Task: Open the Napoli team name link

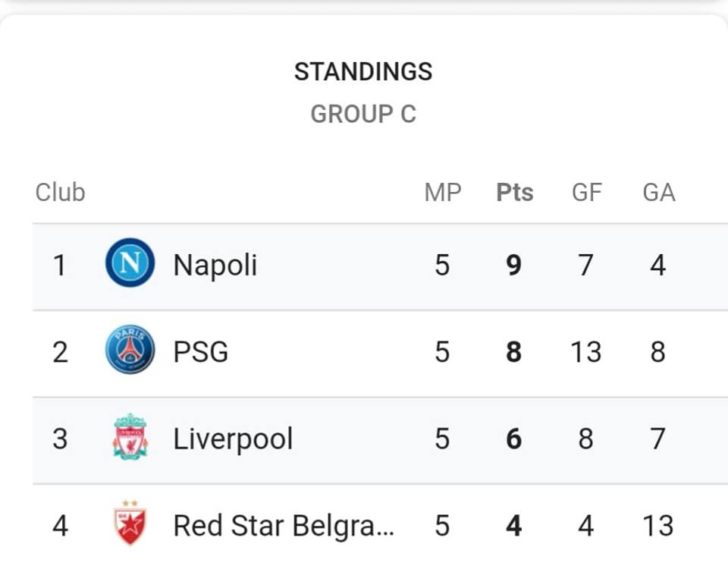Action: 215,265
